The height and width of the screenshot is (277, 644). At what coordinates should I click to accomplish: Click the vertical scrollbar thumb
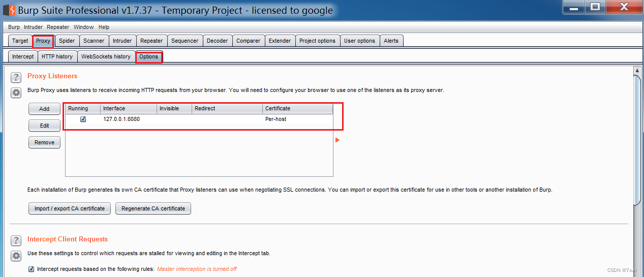[637, 139]
